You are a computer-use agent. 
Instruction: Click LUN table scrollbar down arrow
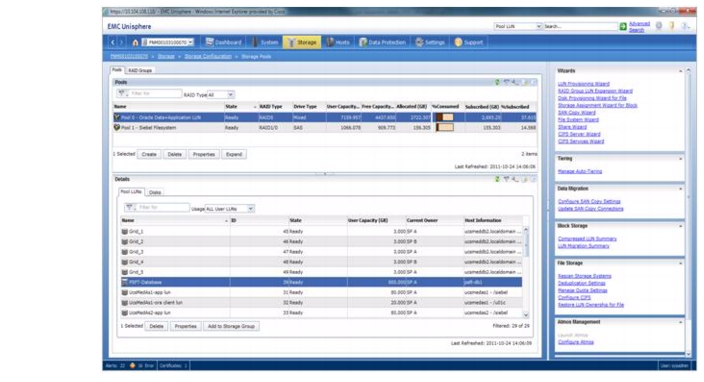[526, 315]
